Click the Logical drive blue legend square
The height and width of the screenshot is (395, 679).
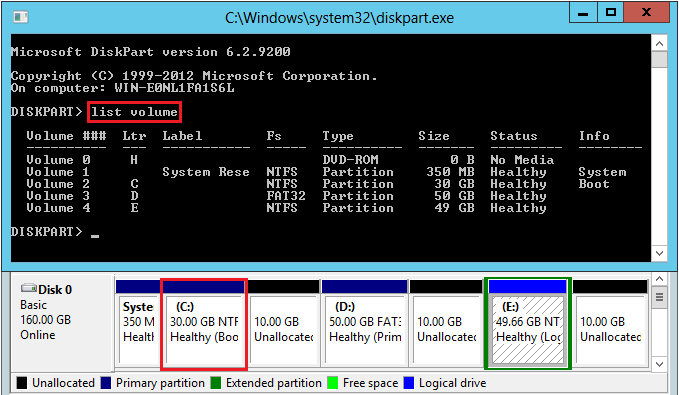tap(409, 383)
